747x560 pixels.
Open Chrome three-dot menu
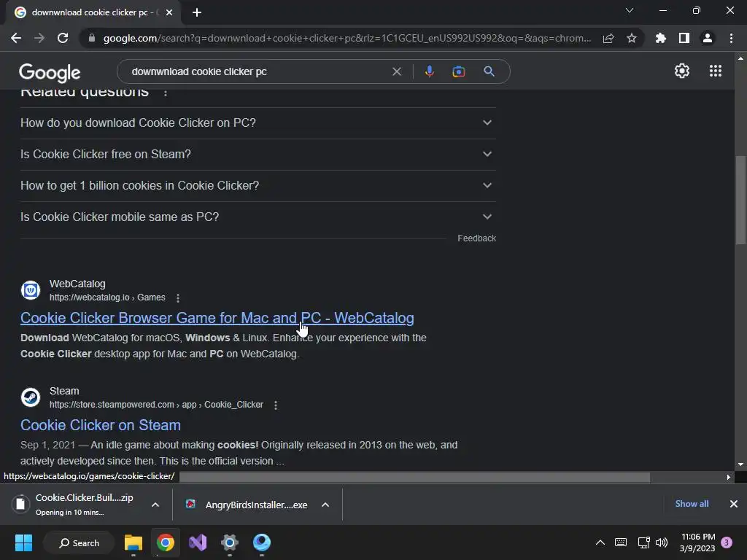click(x=731, y=38)
